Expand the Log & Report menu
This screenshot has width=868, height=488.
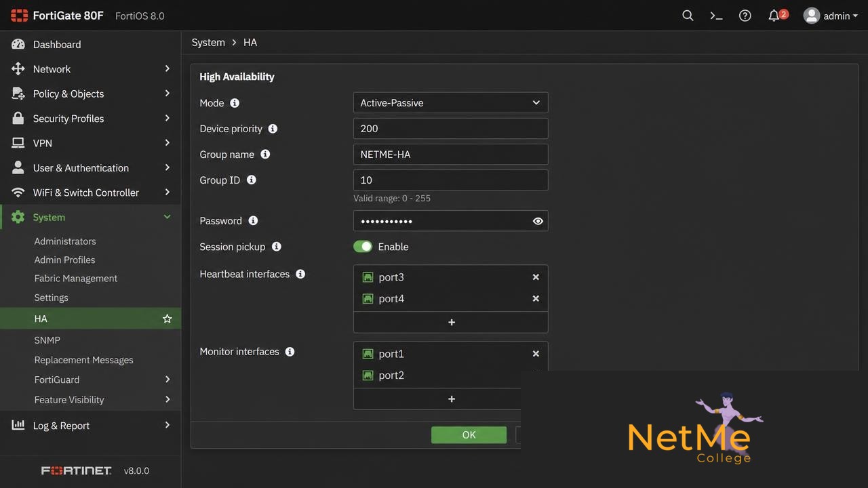coord(90,426)
